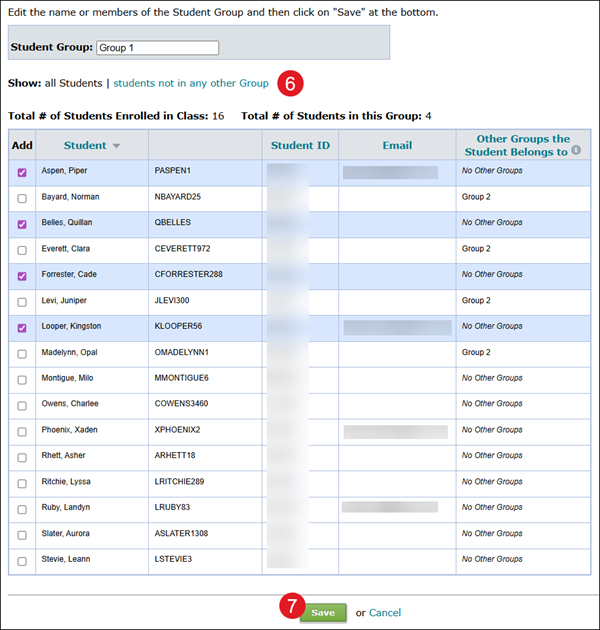Enable the checkbox for Stevie, Leann
Viewport: 600px width, 630px height.
pyautogui.click(x=22, y=561)
